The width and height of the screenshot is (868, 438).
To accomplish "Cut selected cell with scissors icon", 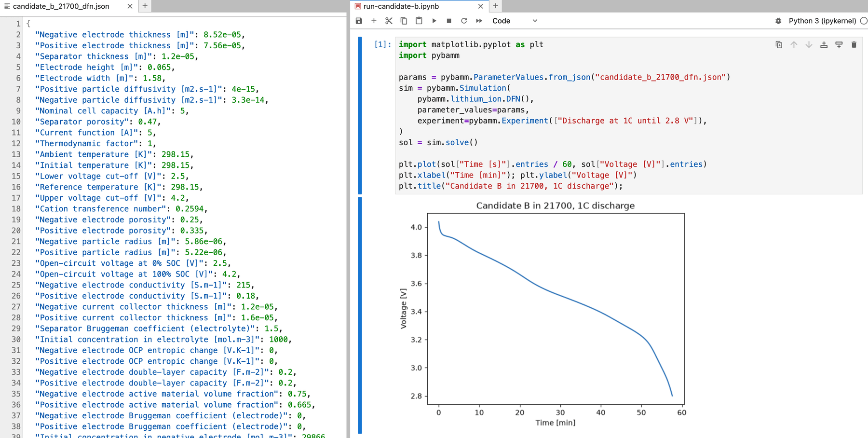I will point(389,21).
